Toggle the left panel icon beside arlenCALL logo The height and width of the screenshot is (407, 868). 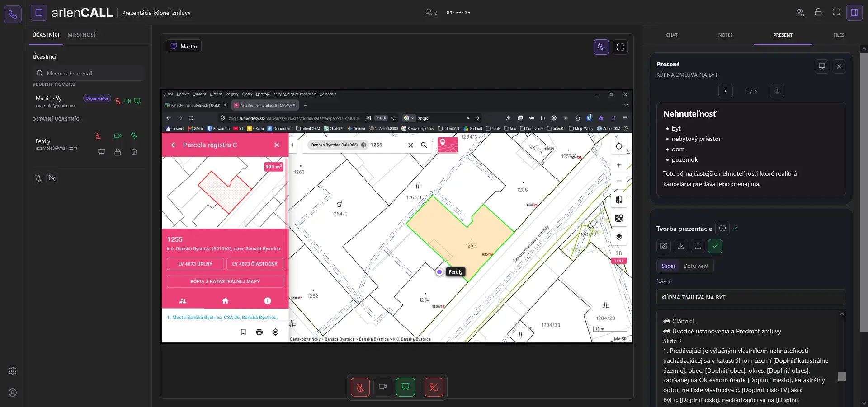[39, 13]
